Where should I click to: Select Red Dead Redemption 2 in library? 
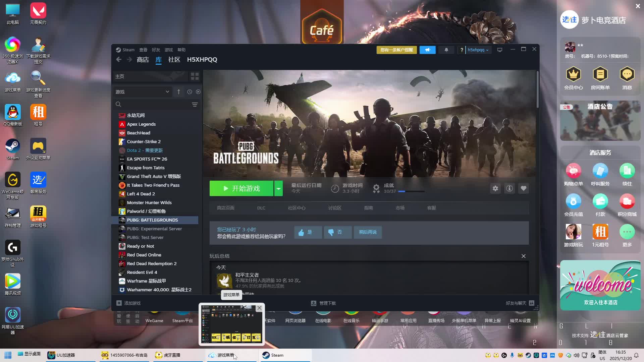152,263
